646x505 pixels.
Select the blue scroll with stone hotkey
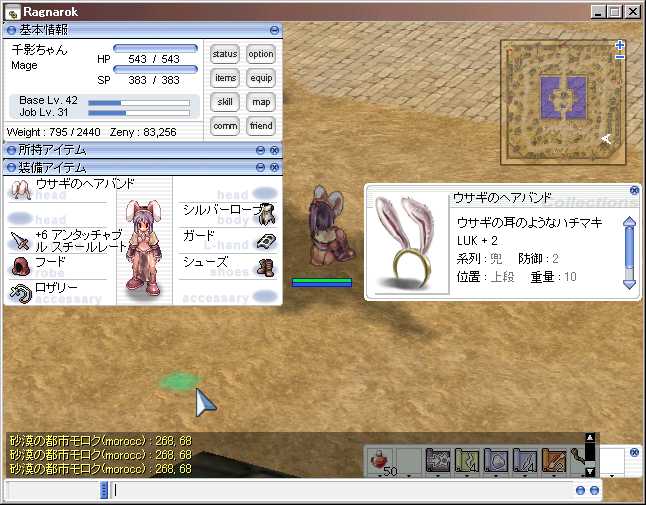496,461
